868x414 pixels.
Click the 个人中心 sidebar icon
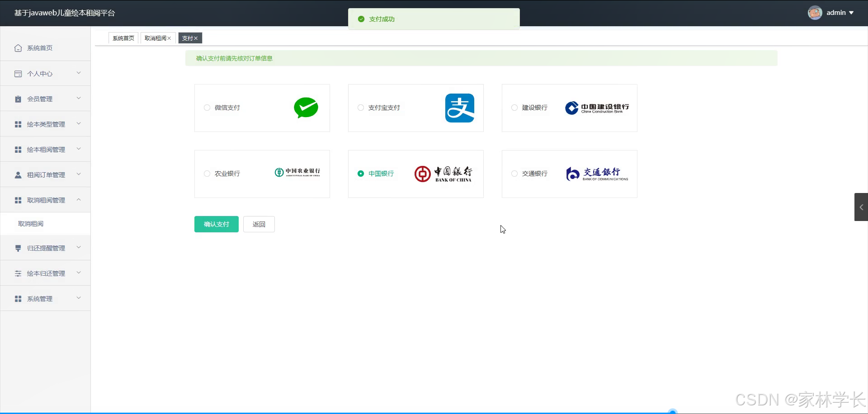18,74
